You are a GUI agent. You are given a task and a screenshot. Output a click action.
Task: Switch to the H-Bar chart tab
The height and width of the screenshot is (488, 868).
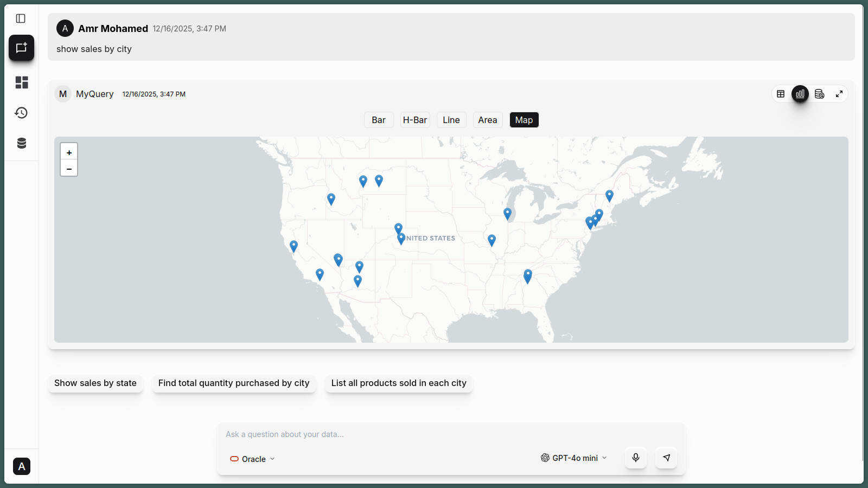point(414,120)
